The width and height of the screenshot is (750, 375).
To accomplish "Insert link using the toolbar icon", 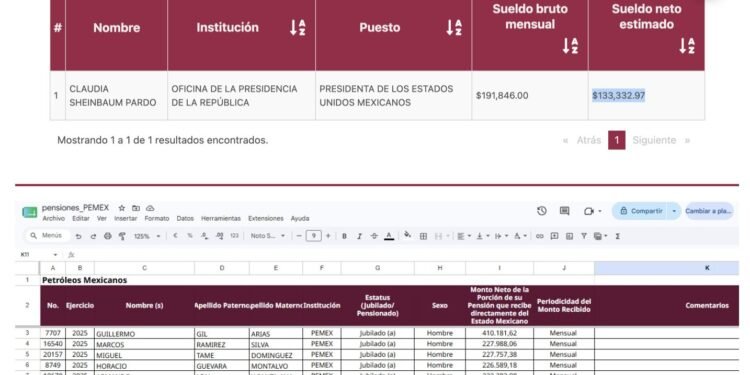I will coord(540,236).
